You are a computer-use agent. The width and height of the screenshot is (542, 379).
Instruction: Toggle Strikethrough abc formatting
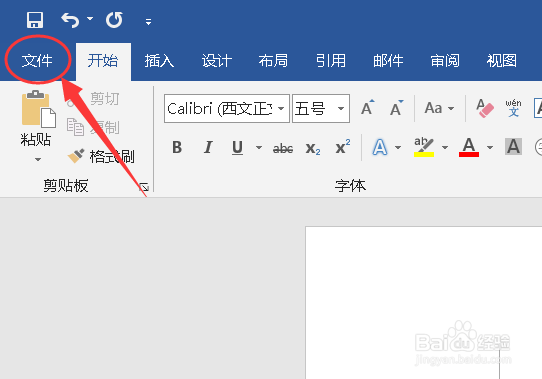point(283,149)
